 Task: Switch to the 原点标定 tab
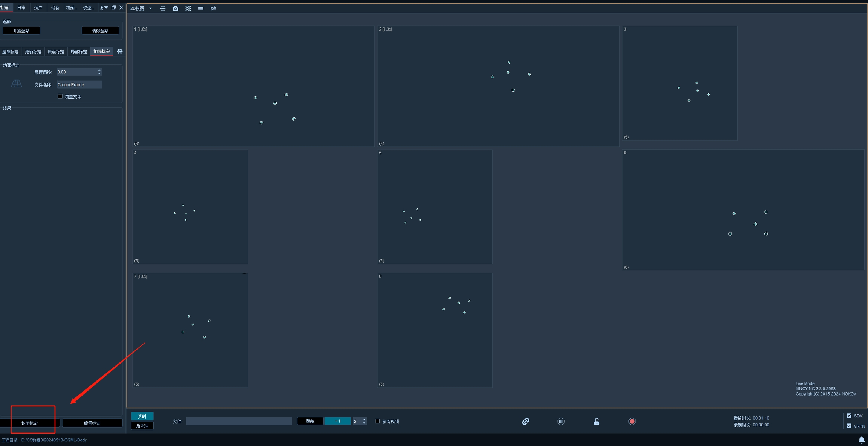click(56, 52)
